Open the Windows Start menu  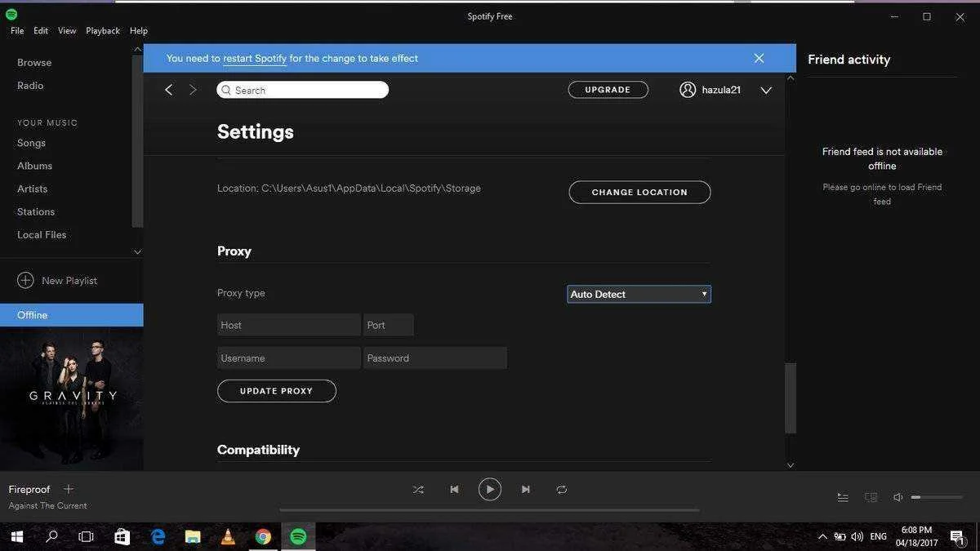(x=16, y=536)
